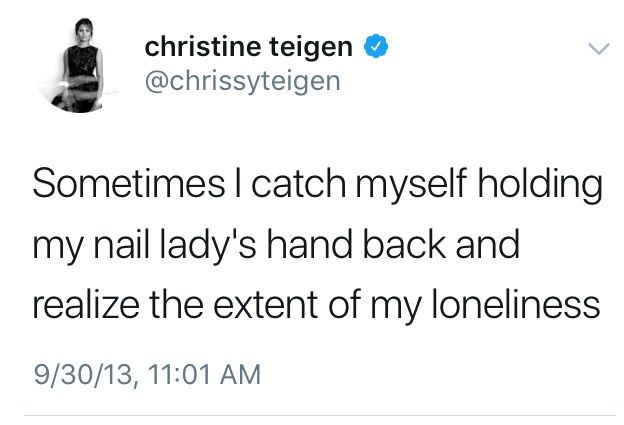Select the word "Sometimes" in the tweet

click(129, 183)
